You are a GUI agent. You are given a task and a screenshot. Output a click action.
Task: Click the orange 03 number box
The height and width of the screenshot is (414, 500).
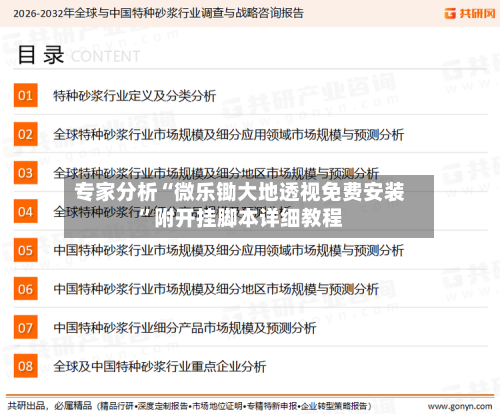[x=26, y=173]
